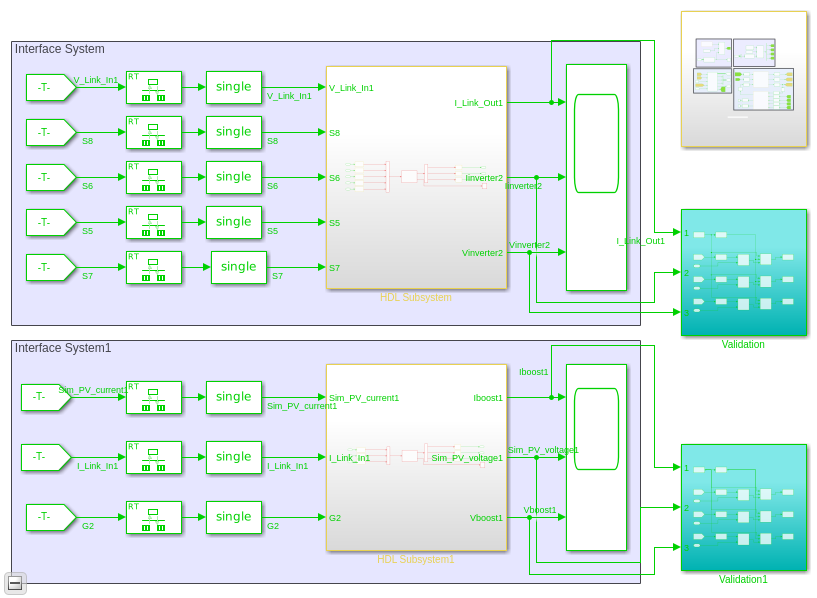Click the S5 From tag block
Viewport: 817px width, 598px height.
tap(51, 222)
